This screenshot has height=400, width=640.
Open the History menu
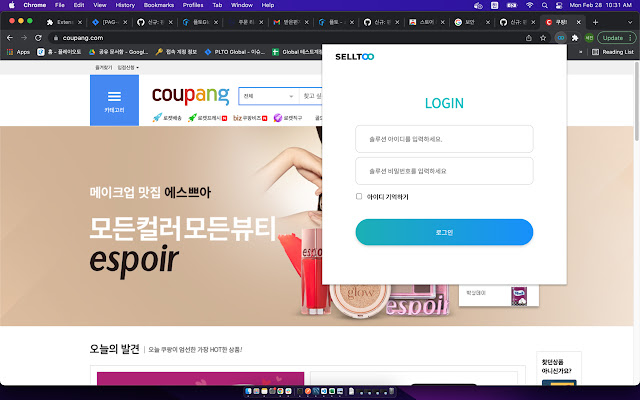(x=125, y=5)
